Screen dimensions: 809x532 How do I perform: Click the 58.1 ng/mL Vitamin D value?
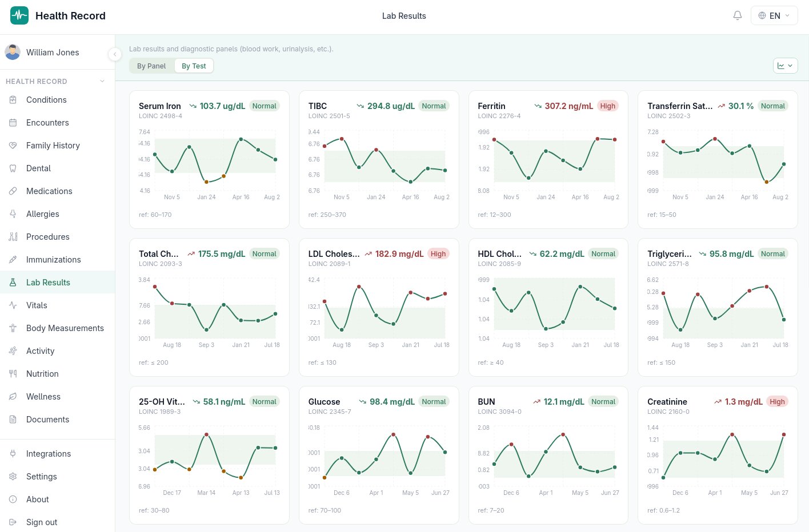coord(224,402)
